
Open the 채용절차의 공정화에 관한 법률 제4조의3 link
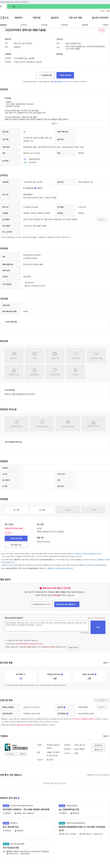point(87,554)
